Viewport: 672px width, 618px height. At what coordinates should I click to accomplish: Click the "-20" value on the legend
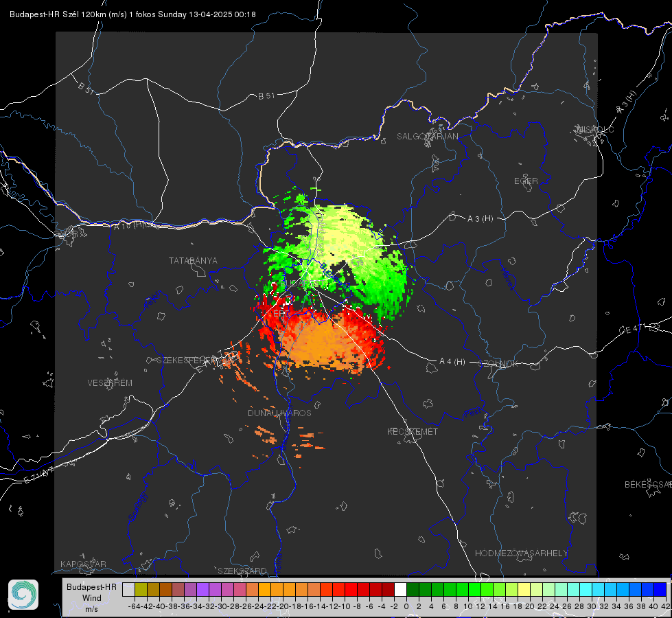[x=282, y=606]
